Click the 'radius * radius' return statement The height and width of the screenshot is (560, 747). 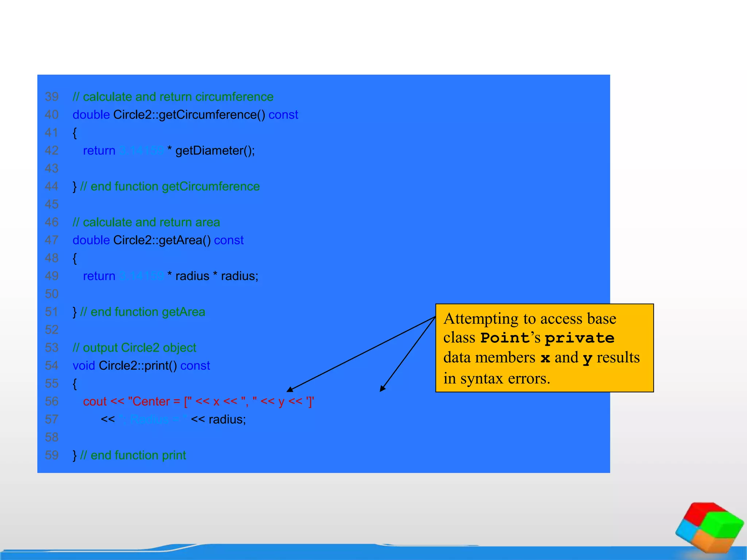tap(170, 276)
